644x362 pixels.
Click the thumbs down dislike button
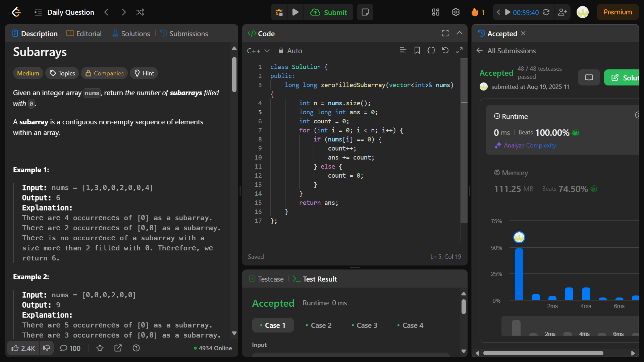pyautogui.click(x=47, y=348)
